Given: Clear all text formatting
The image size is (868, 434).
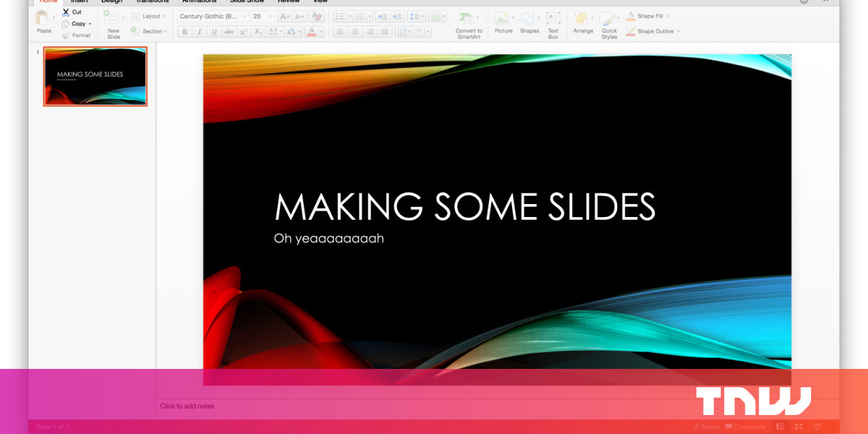Looking at the screenshot, I should pos(316,16).
